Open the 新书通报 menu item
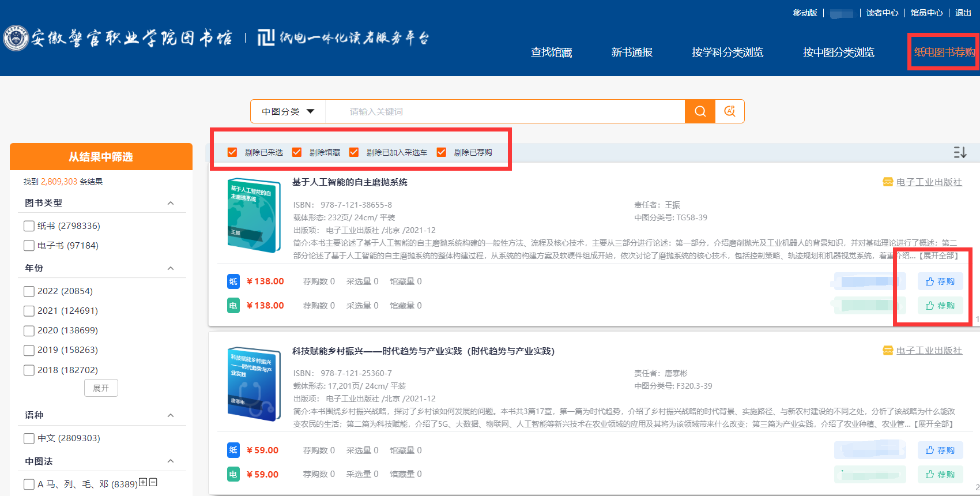The image size is (980, 496). (632, 52)
